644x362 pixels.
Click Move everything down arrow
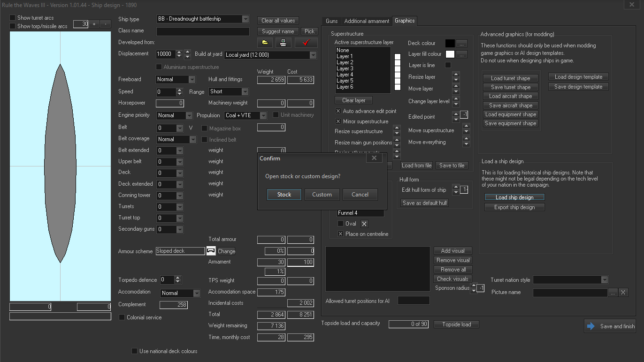(x=466, y=144)
